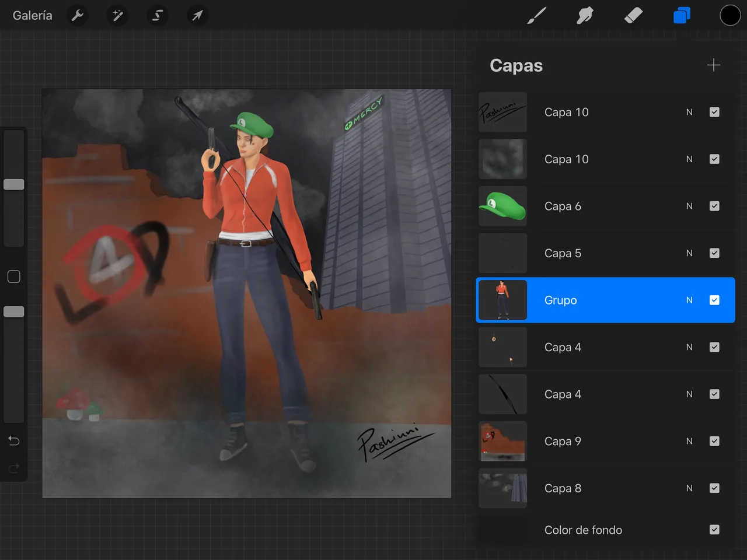This screenshot has width=747, height=560.
Task: Select the Brush tool
Action: point(537,16)
